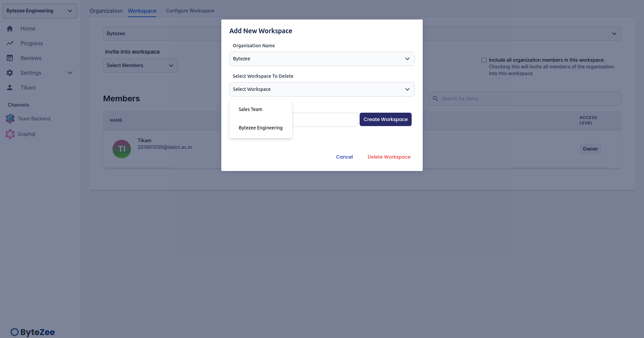Click the Add New Workspace dialog title

[x=261, y=31]
